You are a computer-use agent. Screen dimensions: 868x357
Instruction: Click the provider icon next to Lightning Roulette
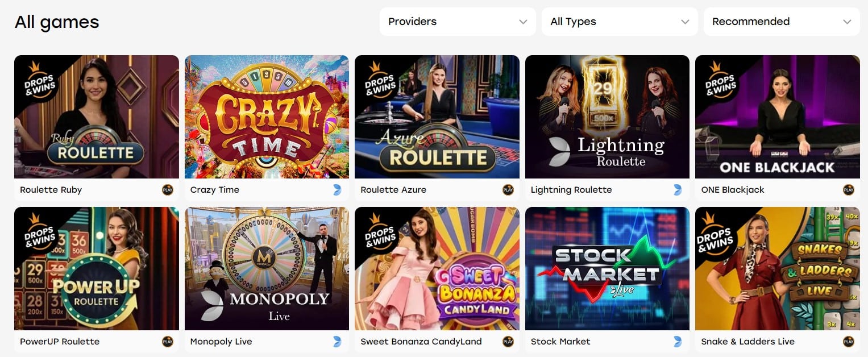tap(678, 190)
